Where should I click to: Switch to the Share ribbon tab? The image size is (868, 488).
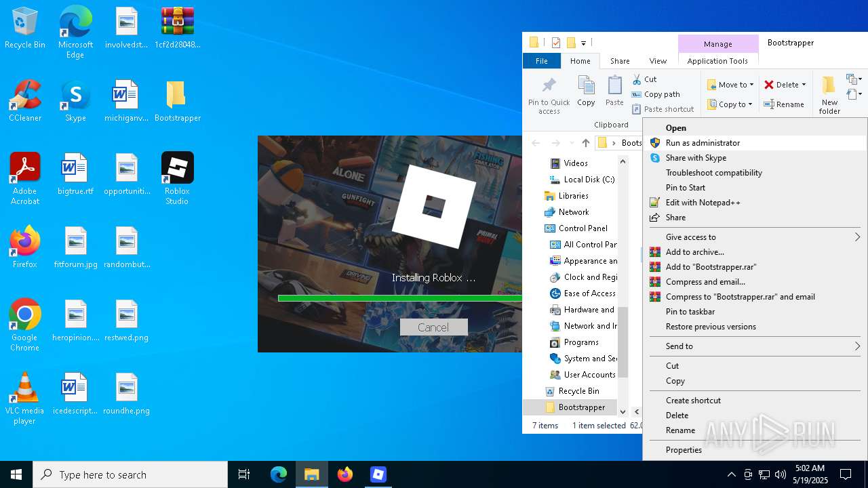(620, 61)
